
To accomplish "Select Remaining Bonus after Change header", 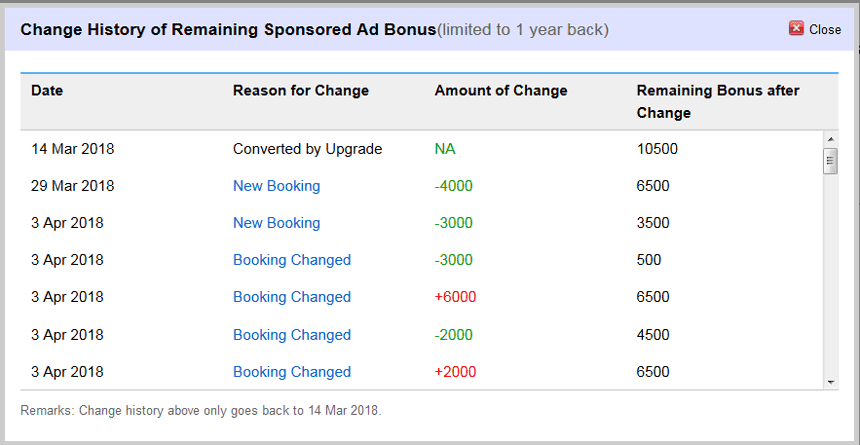I will tap(718, 102).
